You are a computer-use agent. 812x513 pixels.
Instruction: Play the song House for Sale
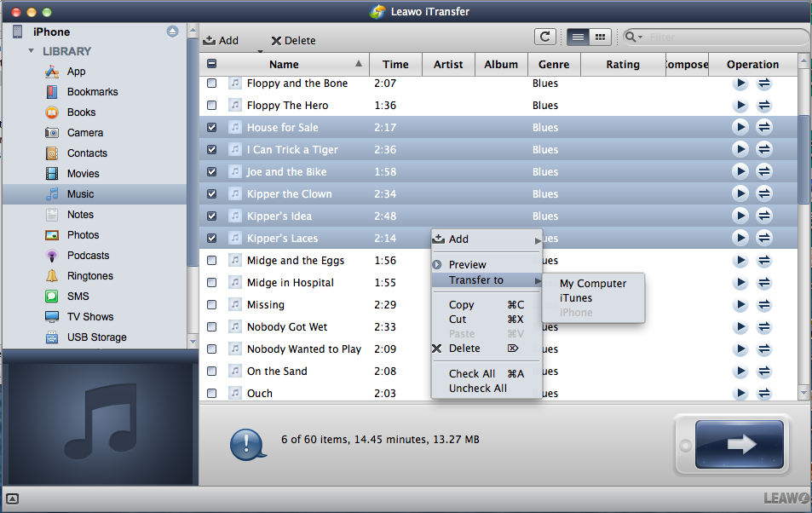pyautogui.click(x=740, y=127)
